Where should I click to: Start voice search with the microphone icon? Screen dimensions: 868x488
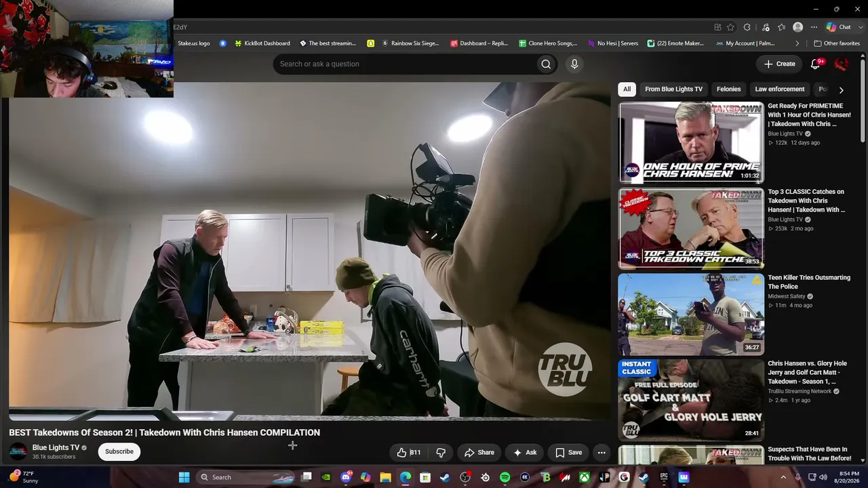tap(574, 64)
